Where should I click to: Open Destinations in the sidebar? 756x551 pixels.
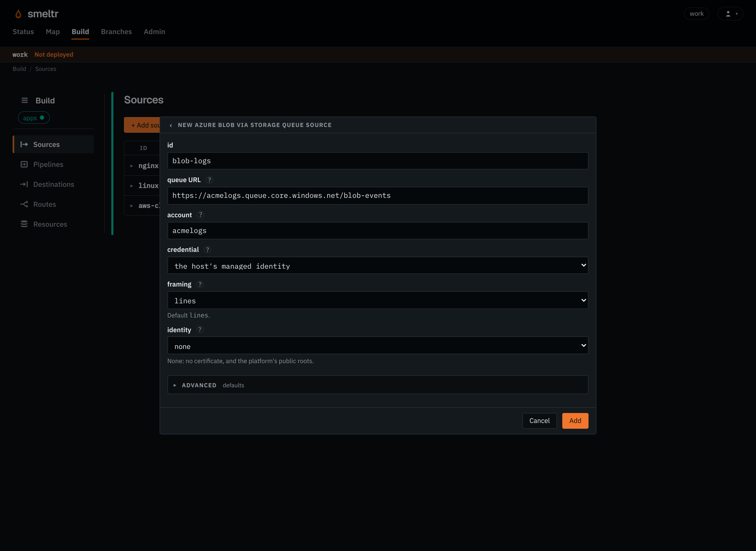(x=53, y=184)
